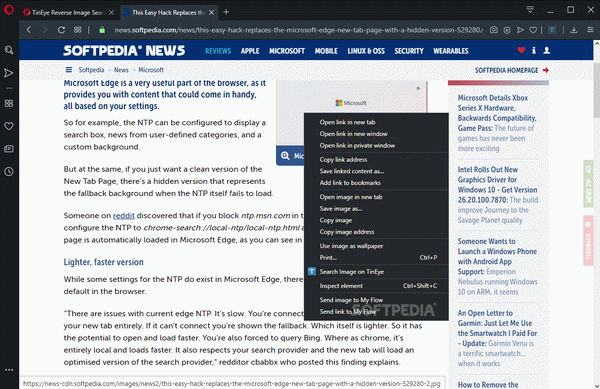Open History clock in the sidebar

(x=9, y=171)
